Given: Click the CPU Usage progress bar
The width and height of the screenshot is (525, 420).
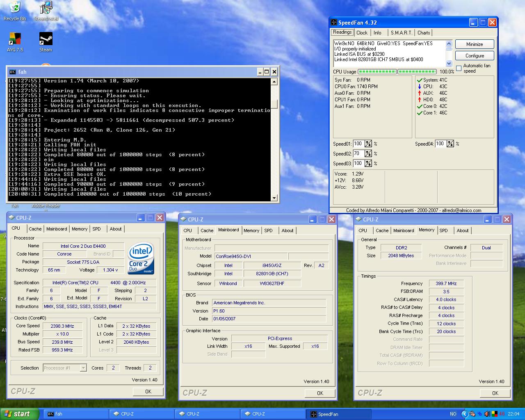Looking at the screenshot, I should coord(397,72).
